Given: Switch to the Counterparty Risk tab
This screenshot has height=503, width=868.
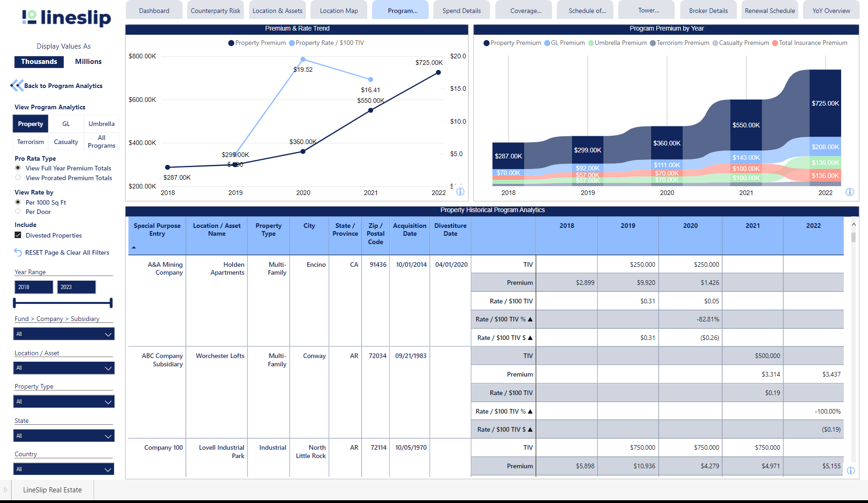Looking at the screenshot, I should point(215,11).
